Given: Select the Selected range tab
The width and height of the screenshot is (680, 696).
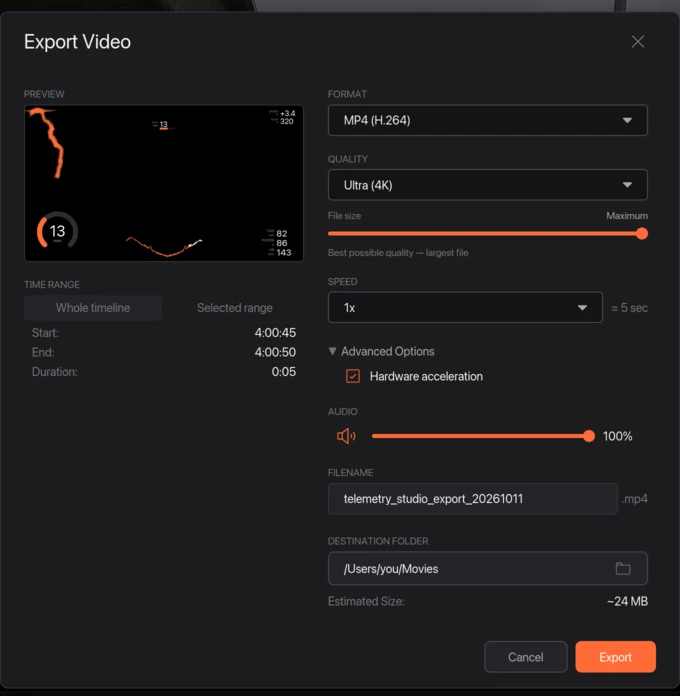Looking at the screenshot, I should tap(235, 308).
